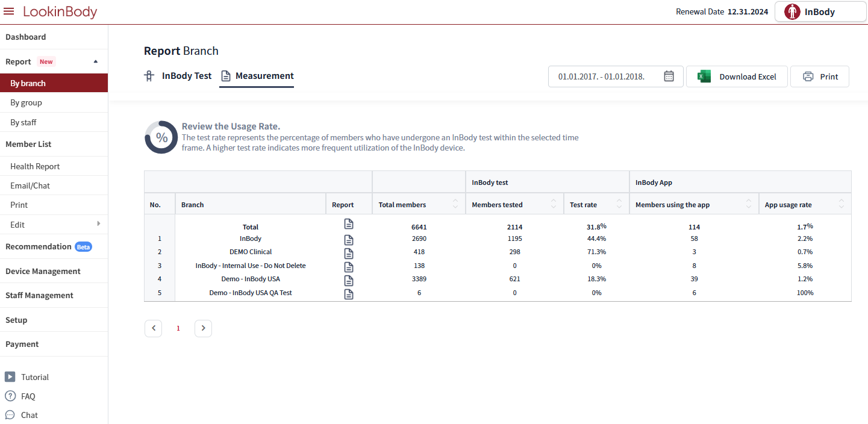Click the calendar icon in the date field
868x424 pixels.
point(669,76)
